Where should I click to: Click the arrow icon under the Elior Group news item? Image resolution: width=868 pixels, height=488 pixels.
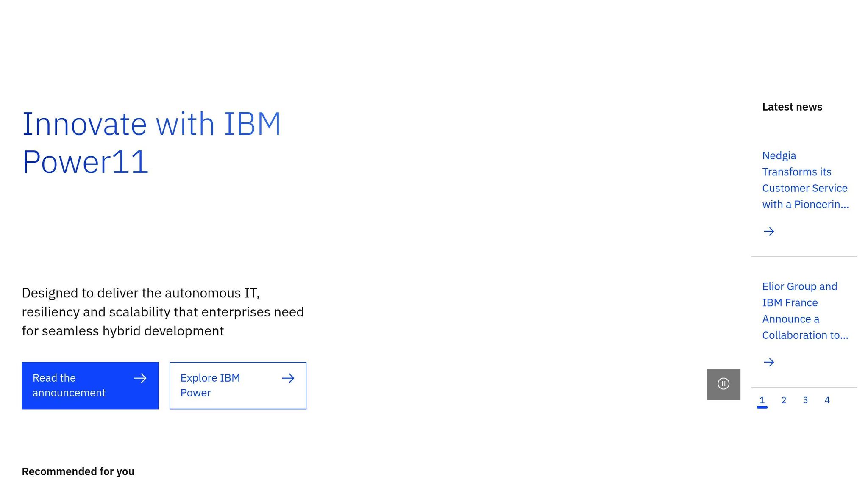pos(768,362)
